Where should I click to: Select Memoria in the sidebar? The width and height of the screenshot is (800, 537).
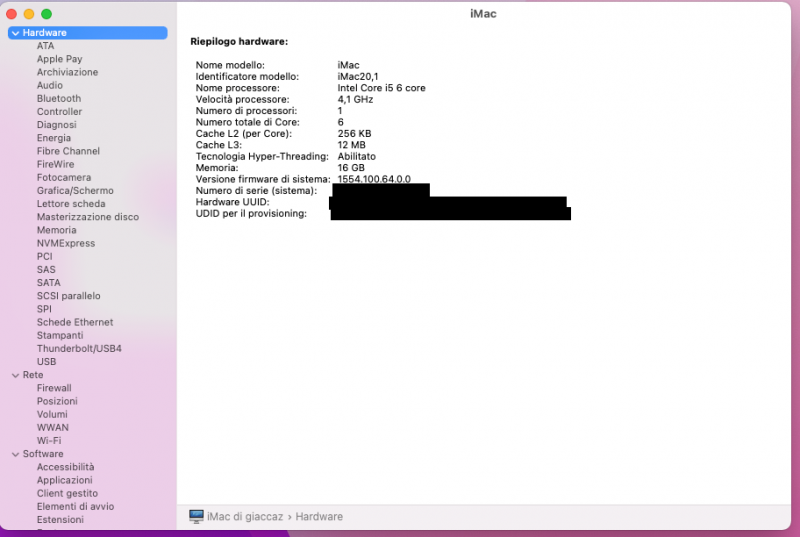(57, 231)
